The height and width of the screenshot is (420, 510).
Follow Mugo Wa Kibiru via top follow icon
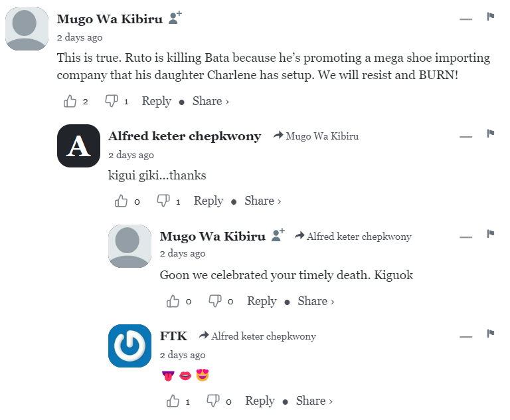tap(175, 19)
